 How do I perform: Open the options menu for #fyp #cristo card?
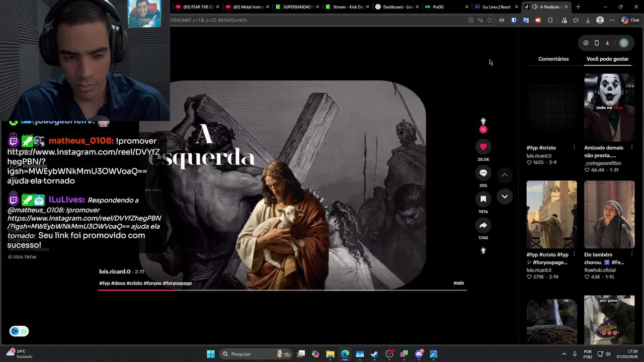coord(574,147)
